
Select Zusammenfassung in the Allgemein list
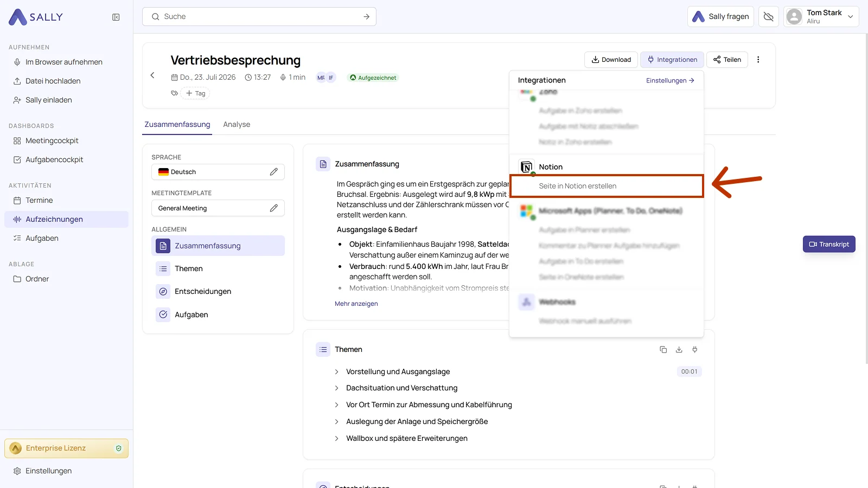[x=218, y=246]
